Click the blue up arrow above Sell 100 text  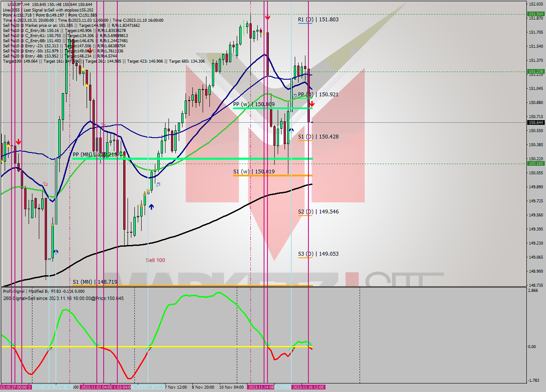coord(151,207)
